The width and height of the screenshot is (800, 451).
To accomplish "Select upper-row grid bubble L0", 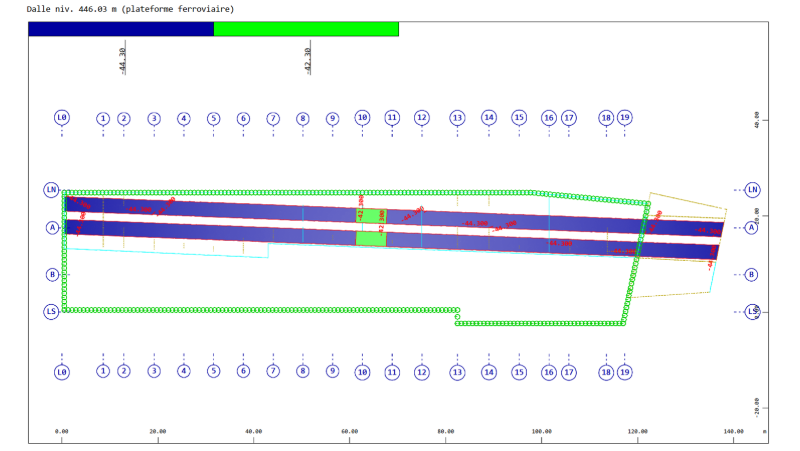I will click(62, 118).
